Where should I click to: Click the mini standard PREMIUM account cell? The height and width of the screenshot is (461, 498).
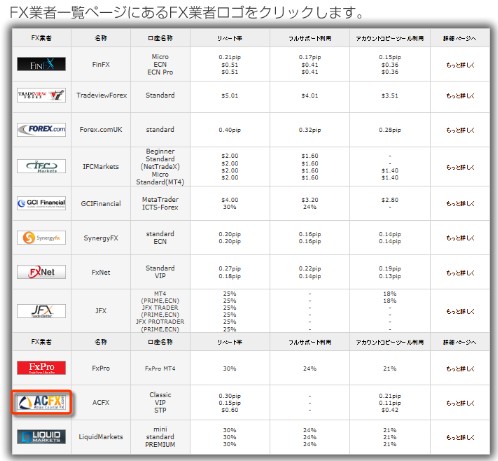click(x=160, y=437)
